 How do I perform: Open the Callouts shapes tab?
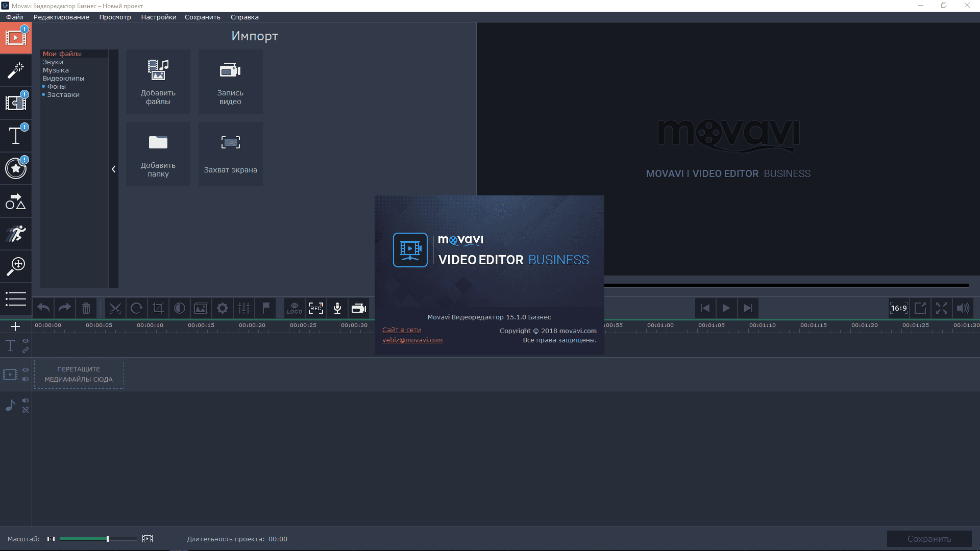16,202
